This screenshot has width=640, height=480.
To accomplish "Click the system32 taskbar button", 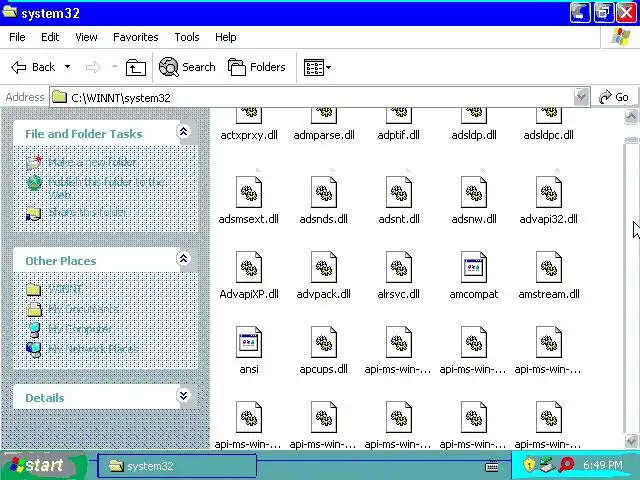I will tap(177, 466).
